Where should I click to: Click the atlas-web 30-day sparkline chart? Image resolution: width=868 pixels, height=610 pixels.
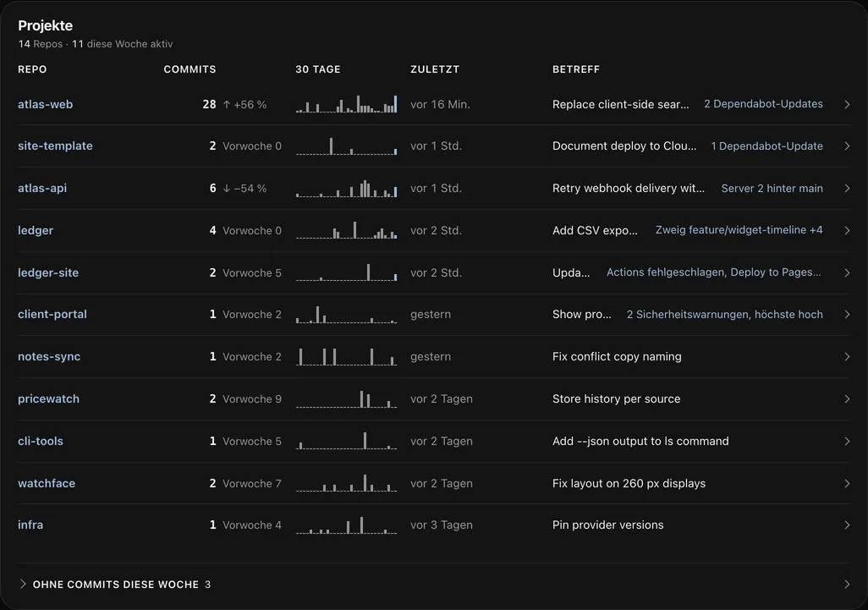point(347,104)
